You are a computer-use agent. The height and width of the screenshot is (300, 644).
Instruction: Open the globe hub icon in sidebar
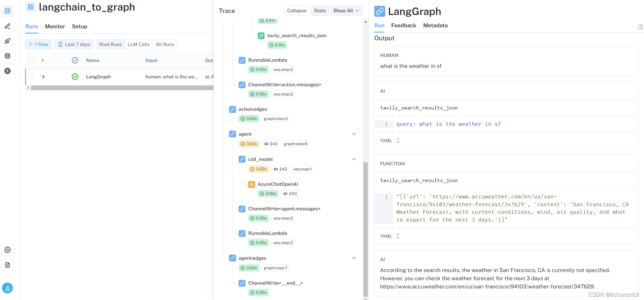pos(8,71)
